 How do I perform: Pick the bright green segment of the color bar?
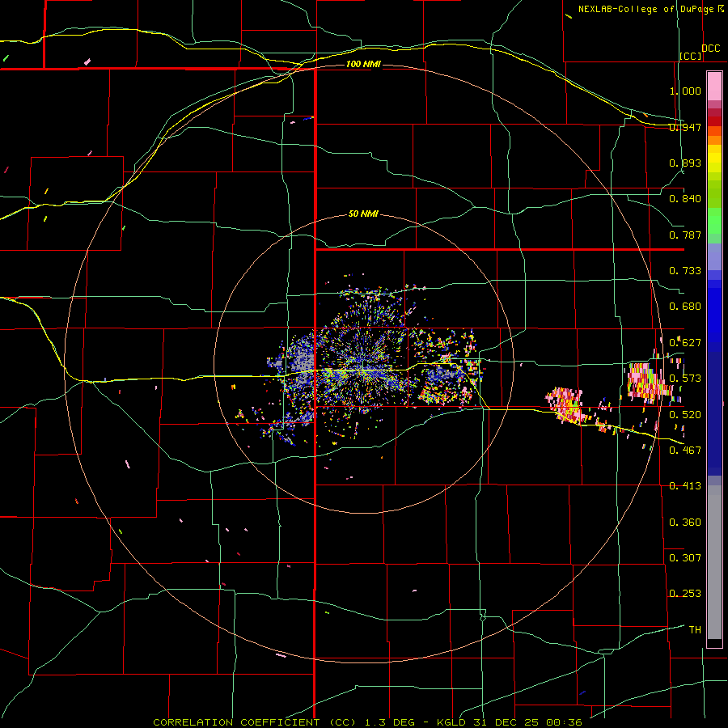tap(714, 221)
